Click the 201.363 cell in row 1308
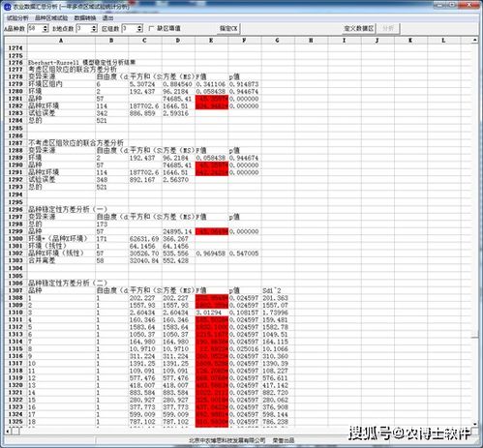 click(x=278, y=298)
